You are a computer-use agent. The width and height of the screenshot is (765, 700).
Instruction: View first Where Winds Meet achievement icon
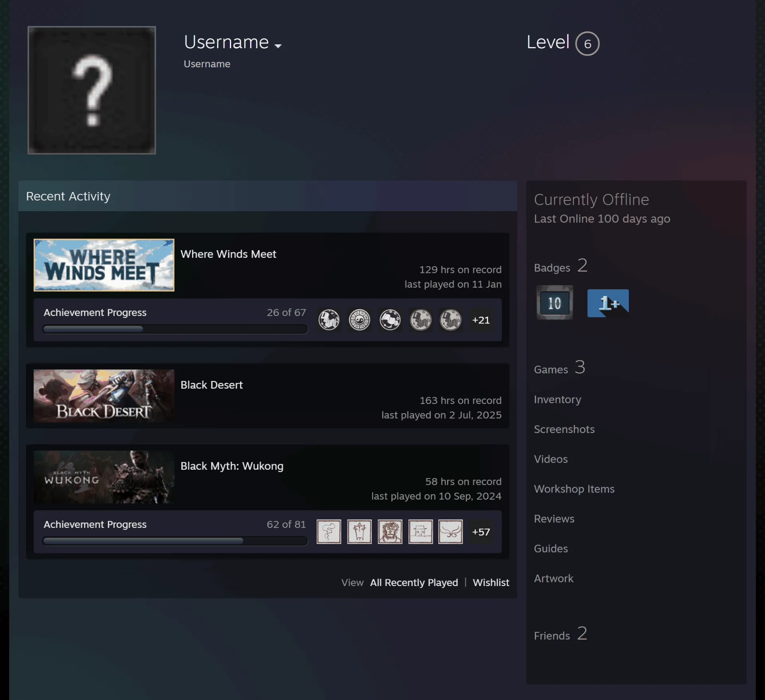coord(329,320)
